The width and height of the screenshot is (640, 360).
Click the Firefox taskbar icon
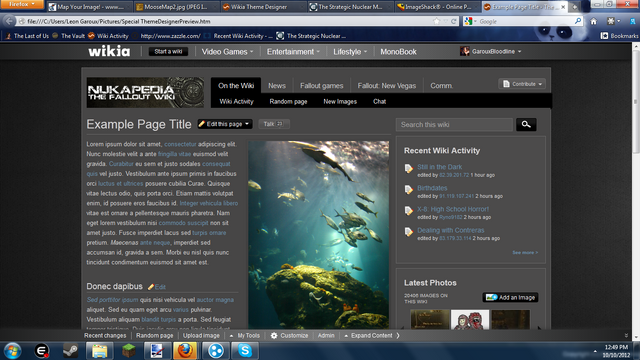[185, 351]
